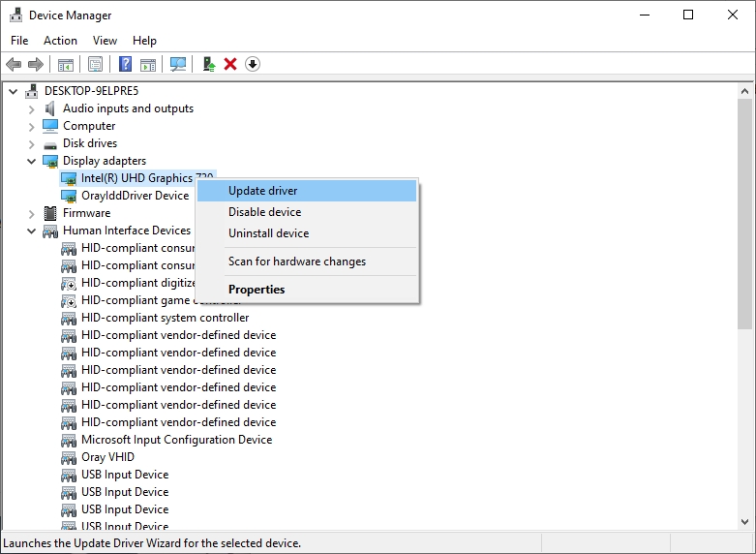This screenshot has height=554, width=756.
Task: Click the monitor icon beside Computer
Action: [50, 126]
